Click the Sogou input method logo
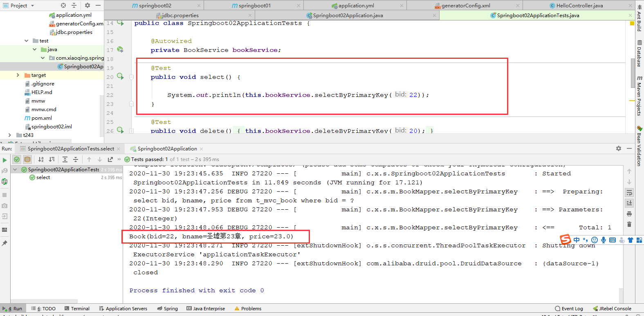The width and height of the screenshot is (644, 316). click(565, 239)
